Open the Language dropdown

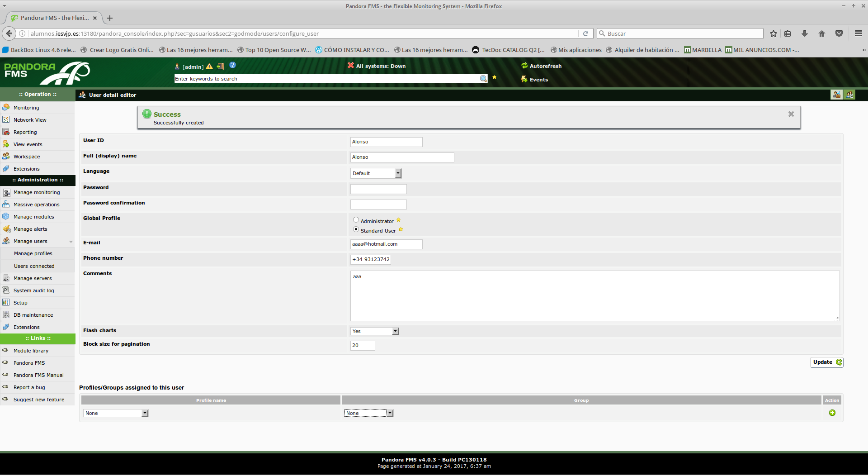click(x=376, y=174)
